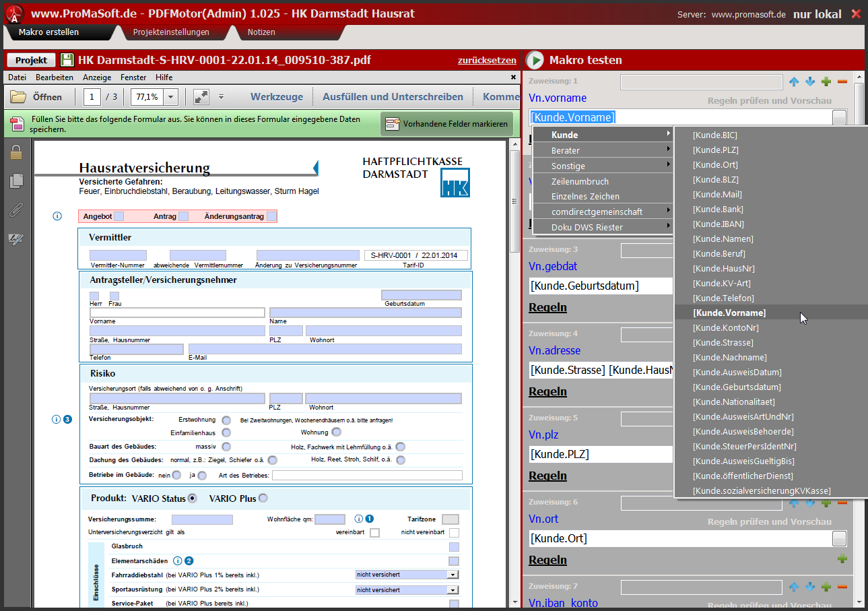868x611 pixels.
Task: Open the Datei menu
Action: (x=17, y=77)
